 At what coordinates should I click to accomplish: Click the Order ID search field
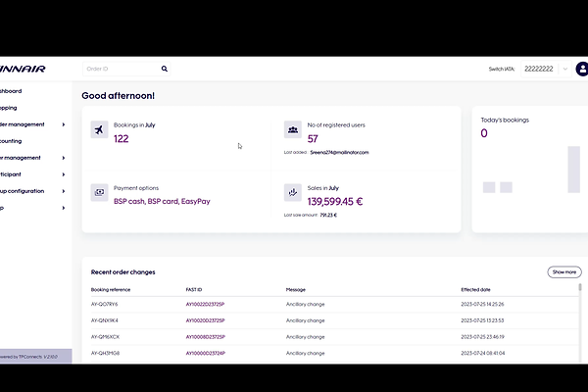pos(118,70)
